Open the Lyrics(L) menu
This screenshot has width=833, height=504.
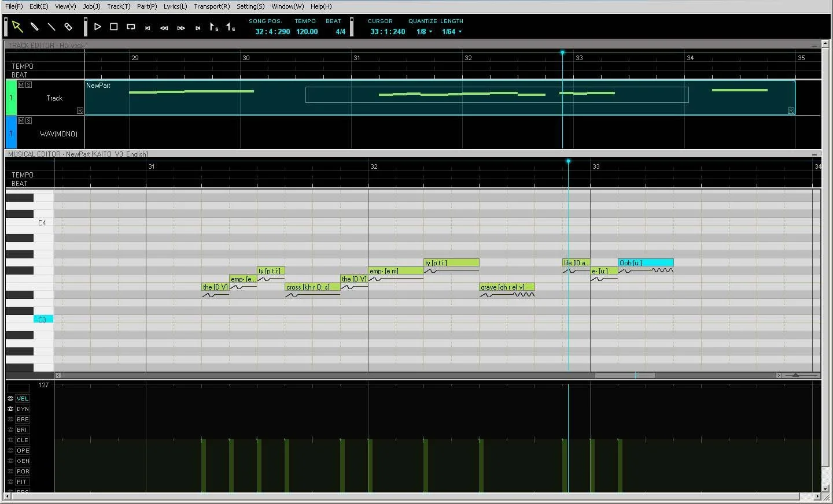click(x=175, y=6)
